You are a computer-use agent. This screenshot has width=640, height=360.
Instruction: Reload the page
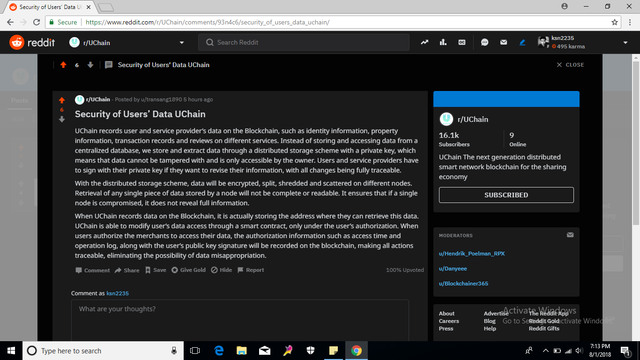[36, 22]
